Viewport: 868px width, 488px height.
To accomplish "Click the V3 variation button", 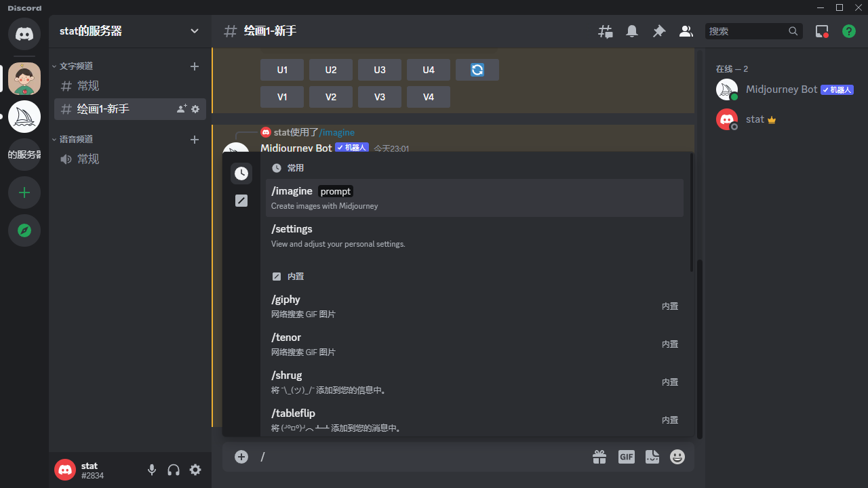I will click(380, 97).
